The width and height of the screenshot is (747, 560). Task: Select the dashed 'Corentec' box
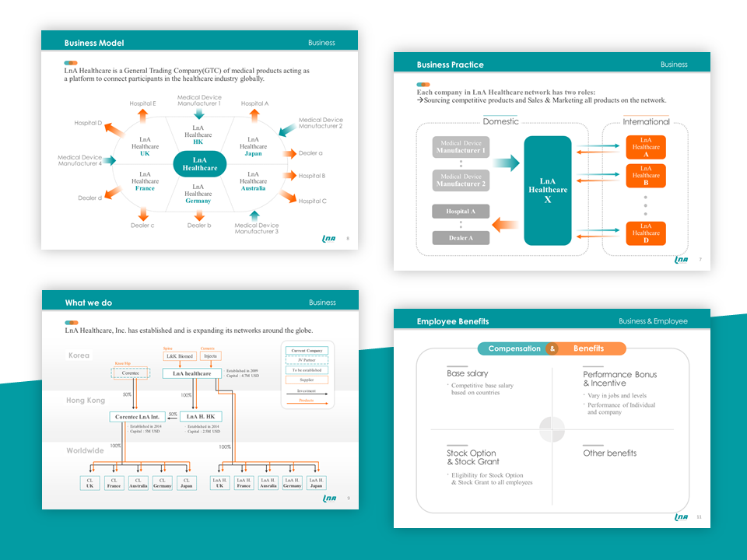click(131, 373)
